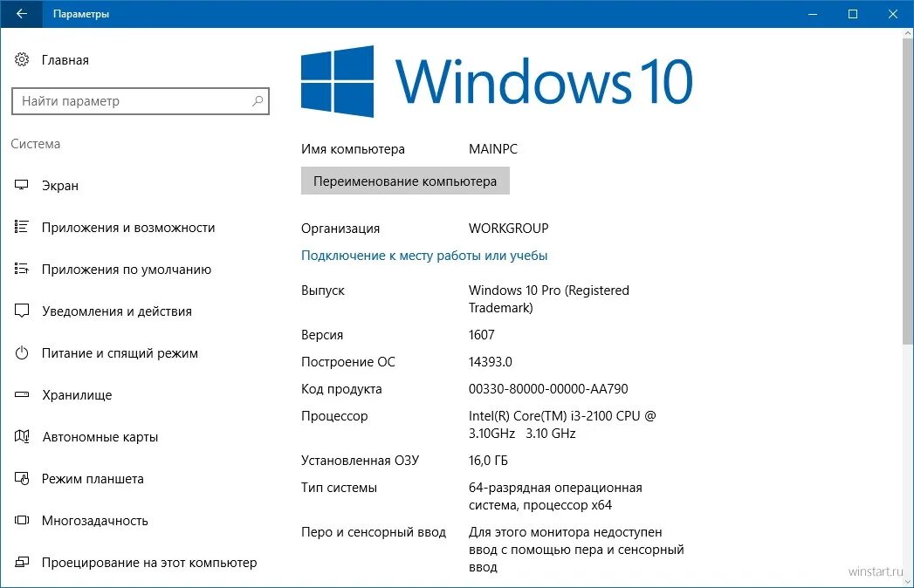Viewport: 914px width, 588px height.
Task: Click the installed RAM value 16,0 ГБ
Action: coord(488,461)
